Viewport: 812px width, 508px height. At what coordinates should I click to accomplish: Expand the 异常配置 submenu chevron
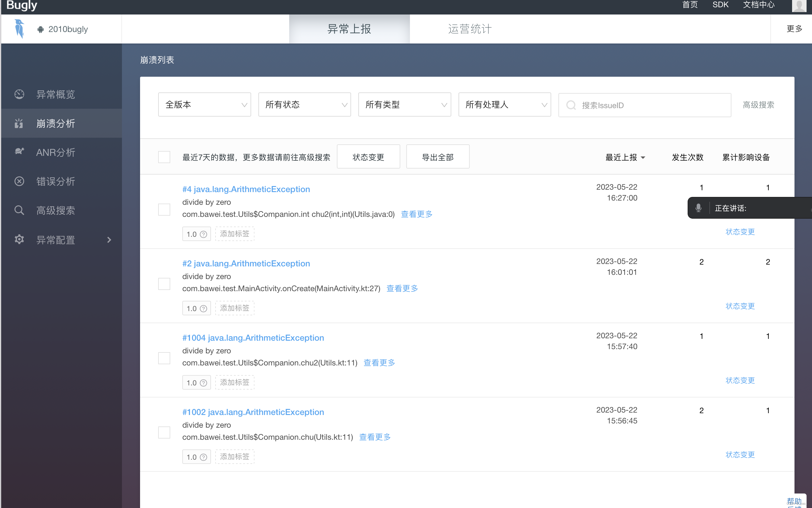point(109,240)
